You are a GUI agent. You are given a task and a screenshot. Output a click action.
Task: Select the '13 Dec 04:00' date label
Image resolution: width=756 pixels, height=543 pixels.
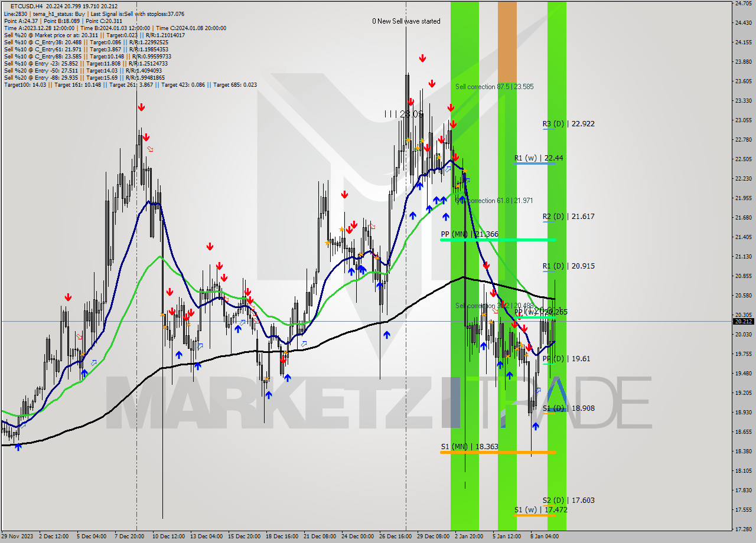point(206,537)
